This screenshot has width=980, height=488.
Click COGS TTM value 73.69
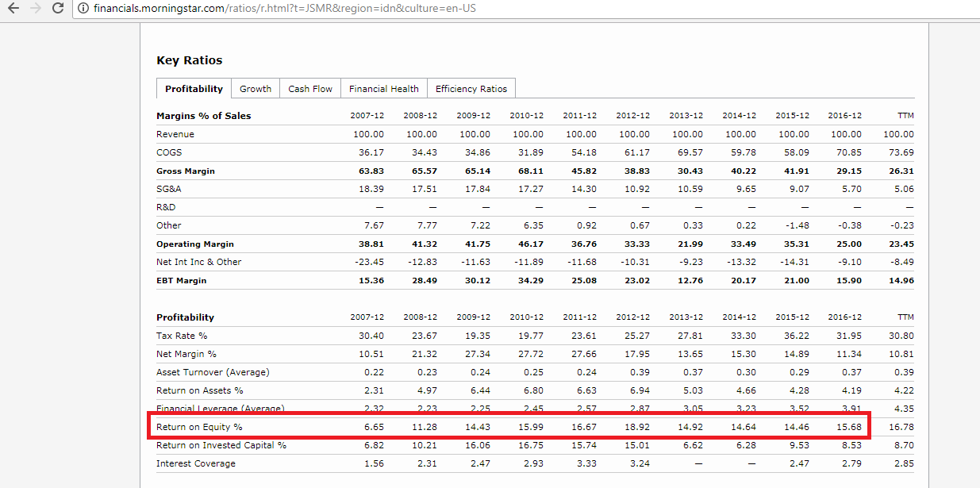(901, 152)
